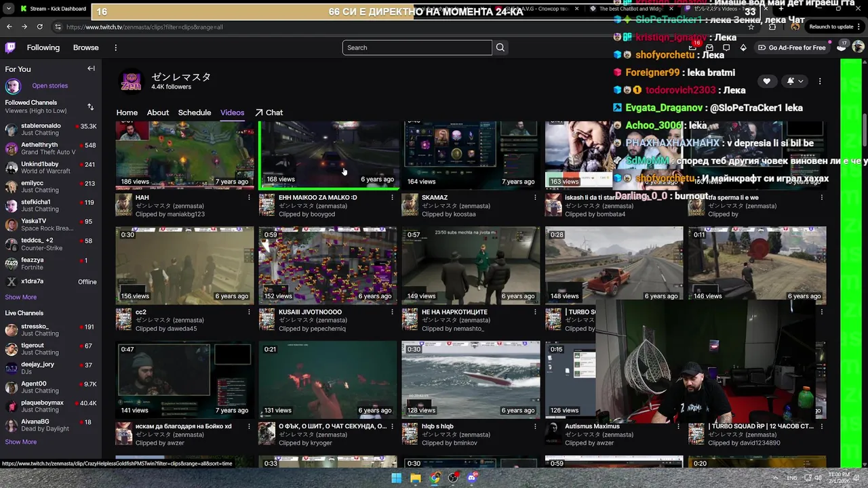Click Show More under Live Channels
Image resolution: width=868 pixels, height=488 pixels.
(x=21, y=442)
